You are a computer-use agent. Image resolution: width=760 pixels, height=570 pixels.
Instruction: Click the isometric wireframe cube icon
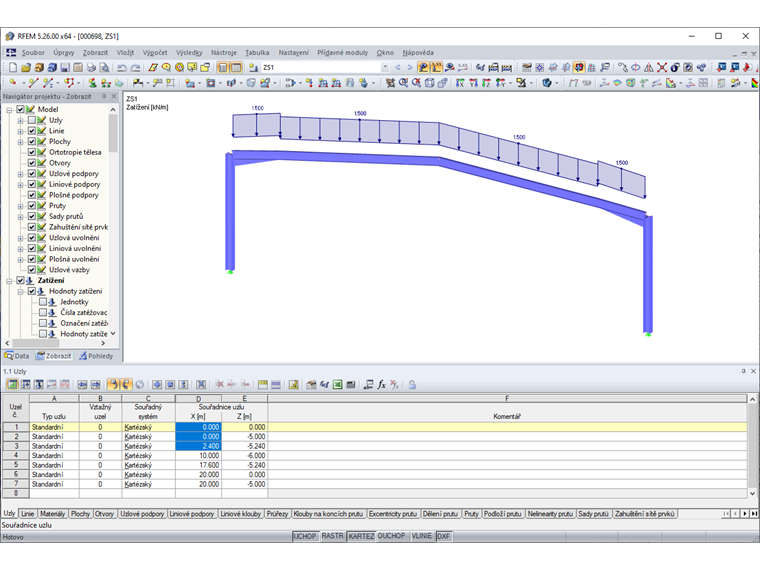pos(429,83)
